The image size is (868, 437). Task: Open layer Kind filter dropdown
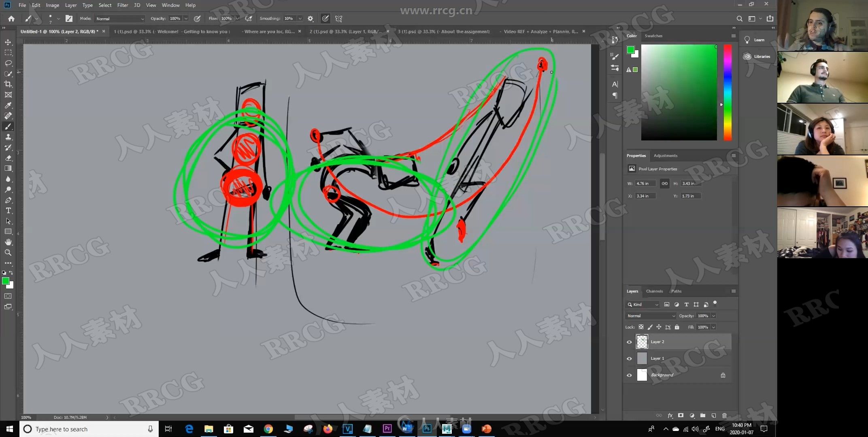coord(643,304)
